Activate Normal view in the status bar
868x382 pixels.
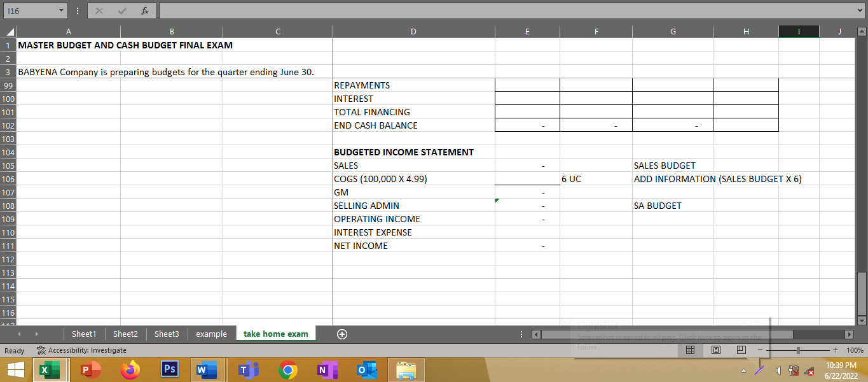coord(690,350)
